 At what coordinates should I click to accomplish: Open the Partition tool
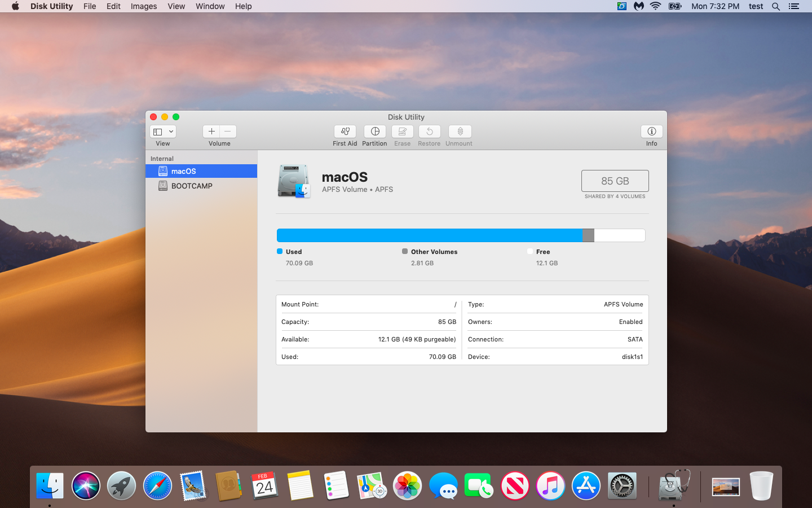tap(374, 132)
